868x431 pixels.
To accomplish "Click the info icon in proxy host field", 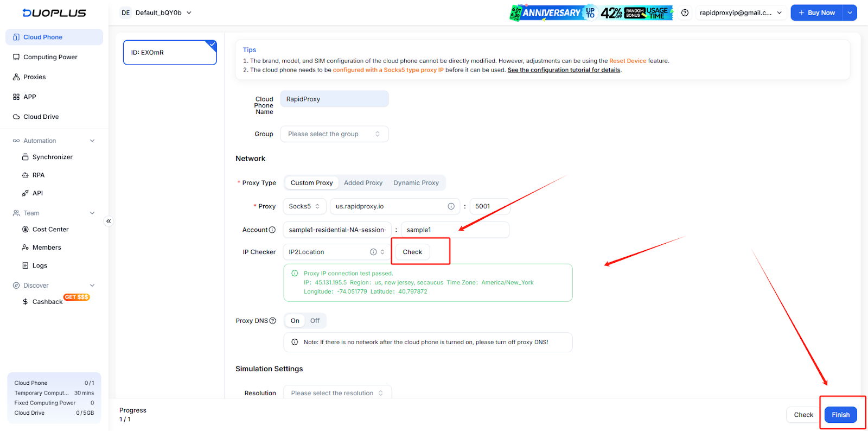I will 451,206.
